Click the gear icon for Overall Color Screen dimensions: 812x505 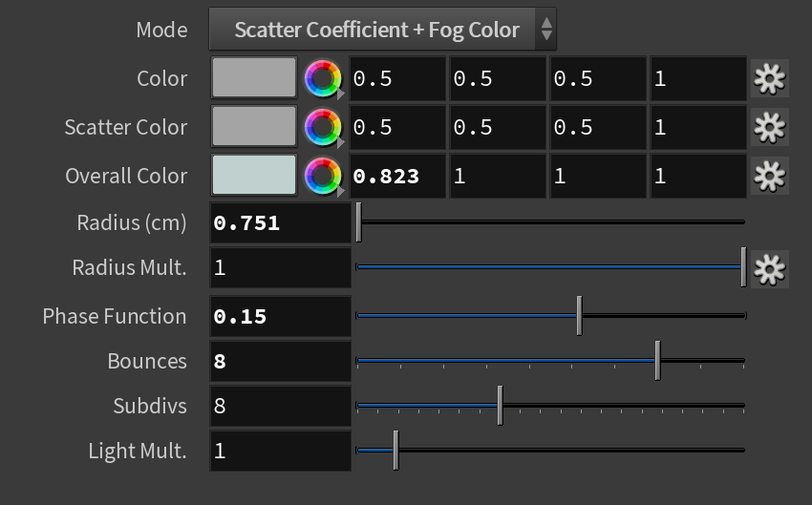tap(770, 176)
